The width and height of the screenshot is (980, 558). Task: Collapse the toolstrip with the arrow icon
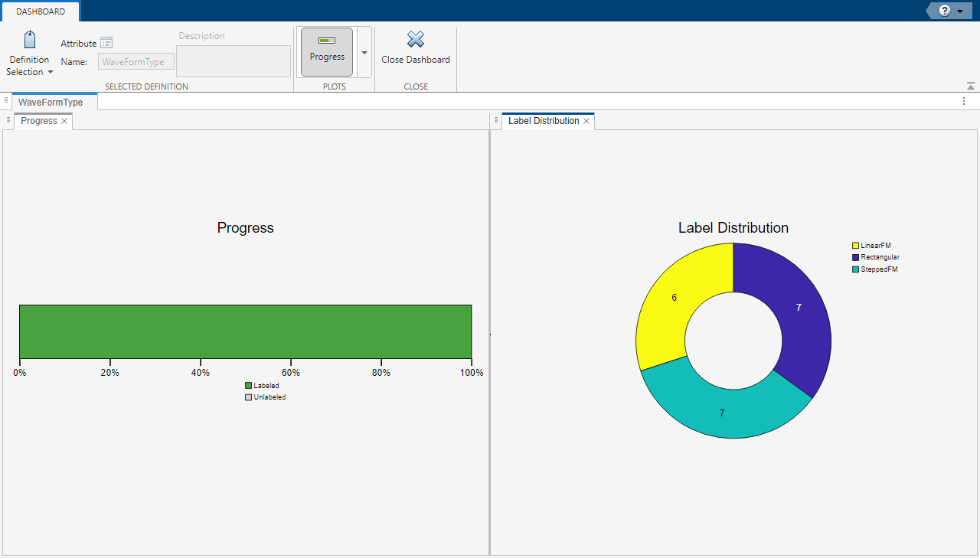click(x=971, y=86)
